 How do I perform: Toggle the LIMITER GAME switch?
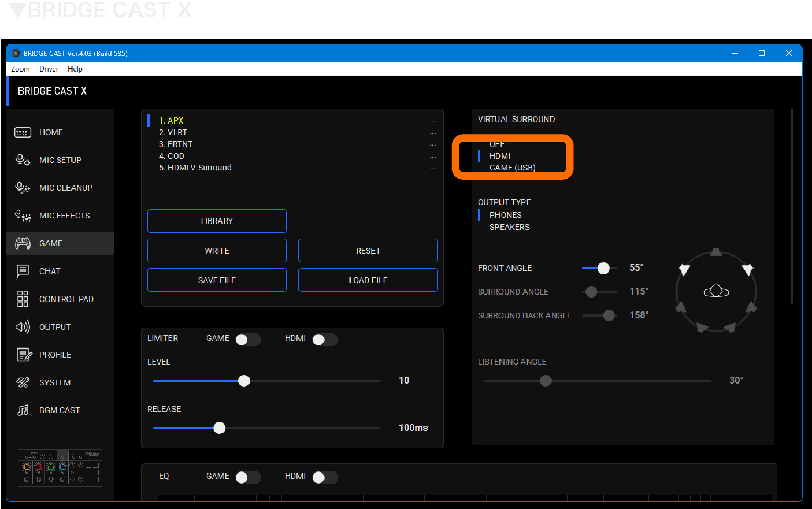click(248, 340)
